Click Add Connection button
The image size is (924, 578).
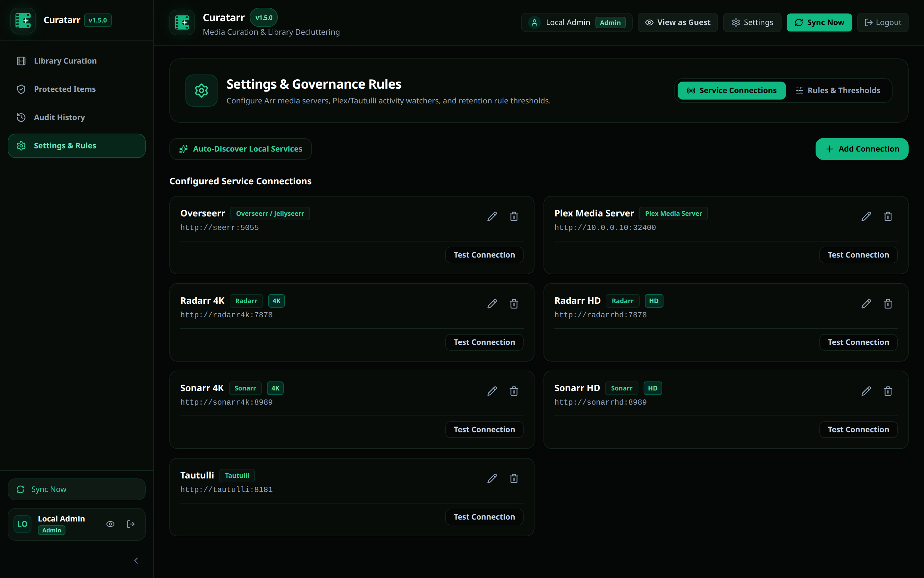tap(862, 149)
